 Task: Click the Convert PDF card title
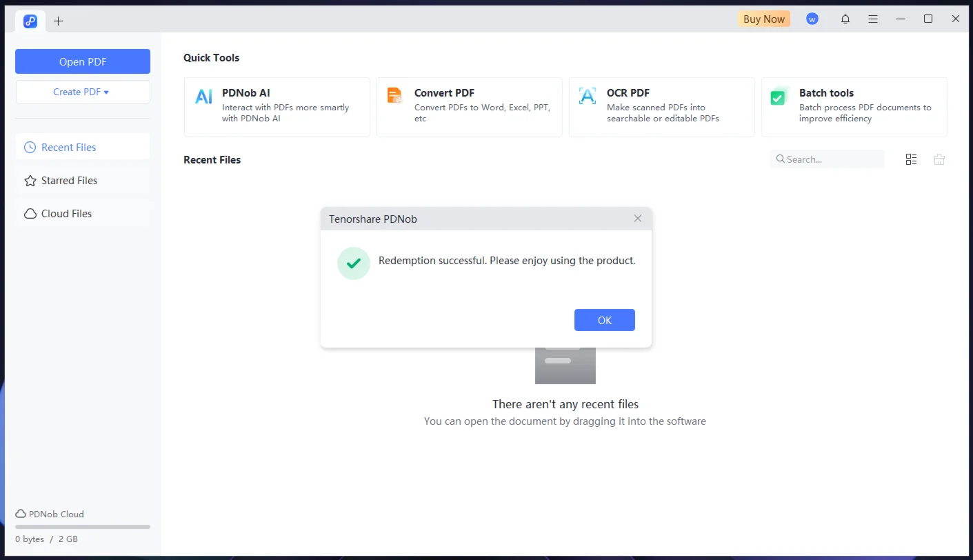(x=444, y=92)
